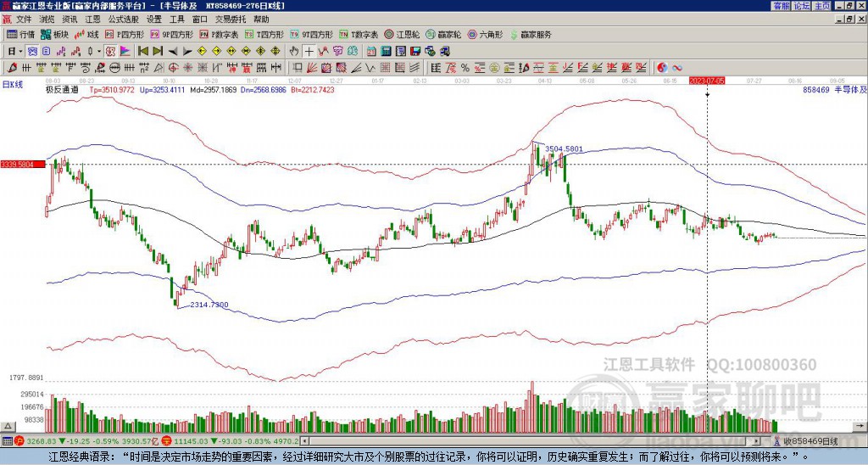Click the bottom scrollbar left arrow
This screenshot has height=465, width=868.
click(304, 441)
